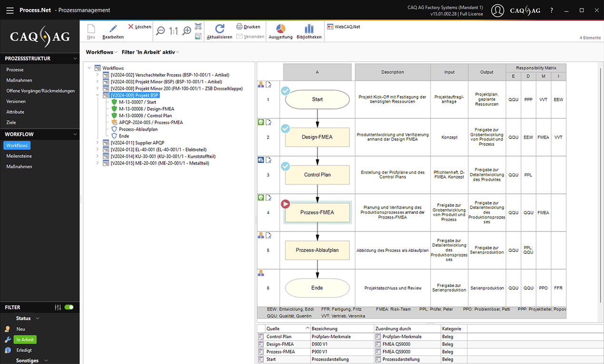Screen dimensions: 604x364
Task: Toggle the FILTER on/off switch
Action: (x=69, y=307)
